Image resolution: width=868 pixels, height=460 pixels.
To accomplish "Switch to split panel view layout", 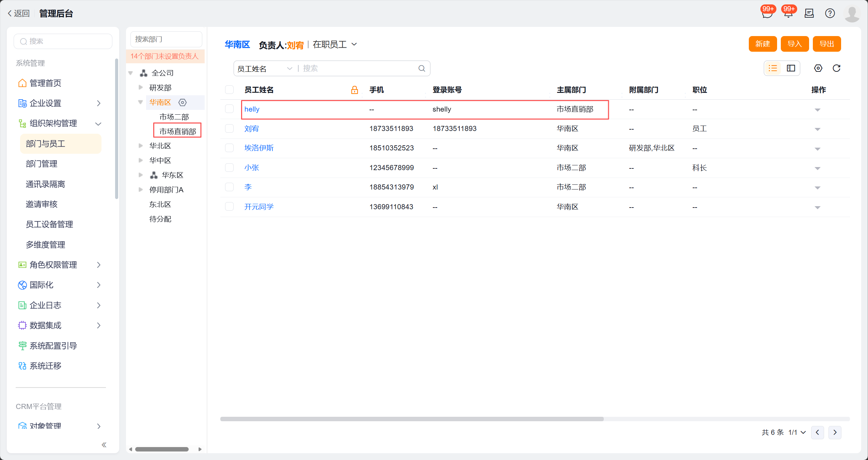I will click(791, 68).
